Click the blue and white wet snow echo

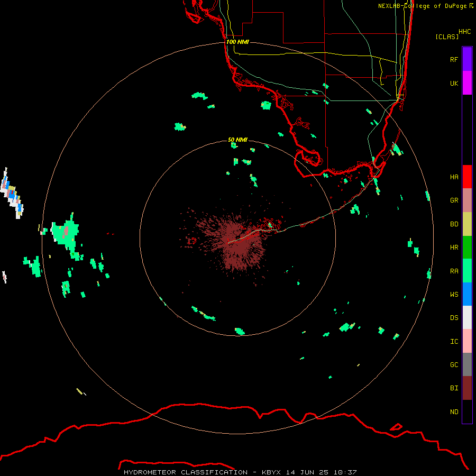12,194
